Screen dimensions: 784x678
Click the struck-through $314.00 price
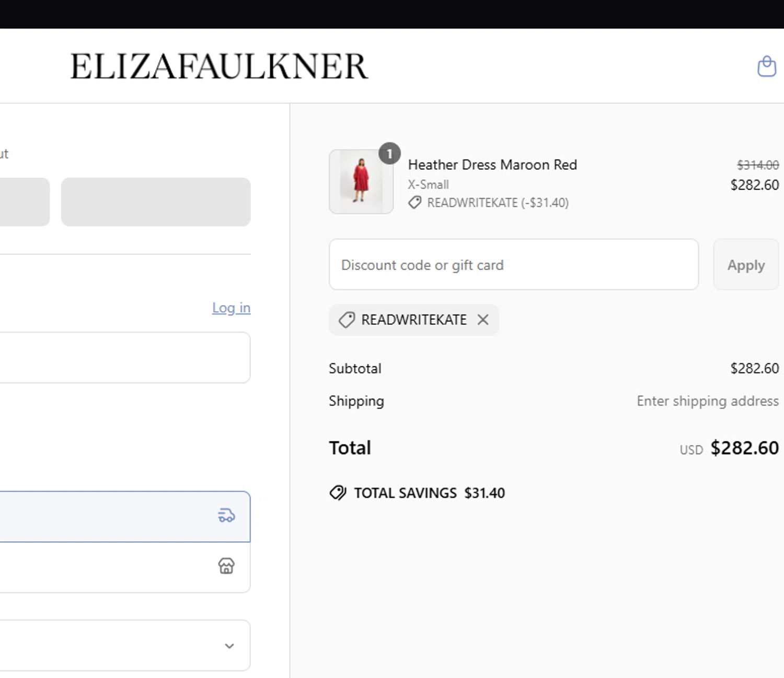coord(758,165)
